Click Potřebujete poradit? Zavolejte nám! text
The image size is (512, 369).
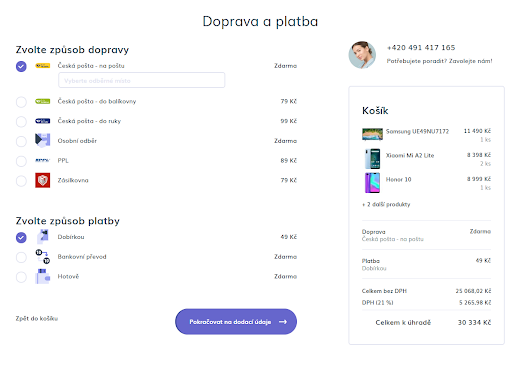(439, 61)
